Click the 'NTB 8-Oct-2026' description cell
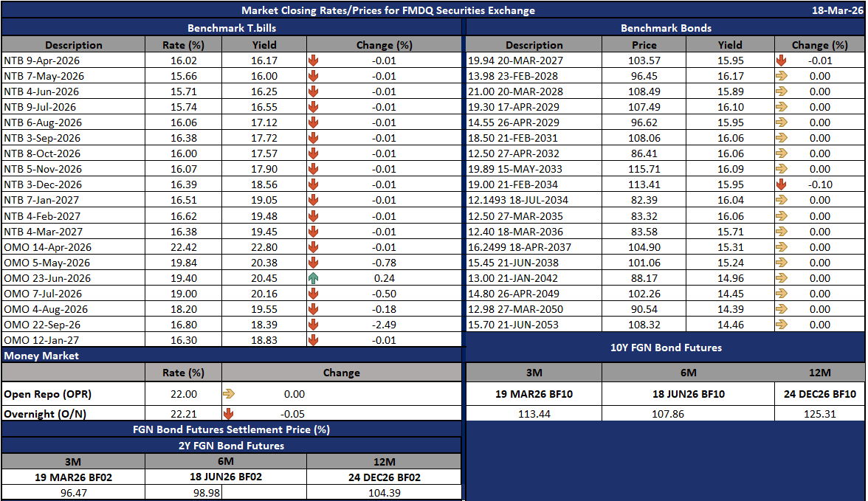 click(x=73, y=153)
